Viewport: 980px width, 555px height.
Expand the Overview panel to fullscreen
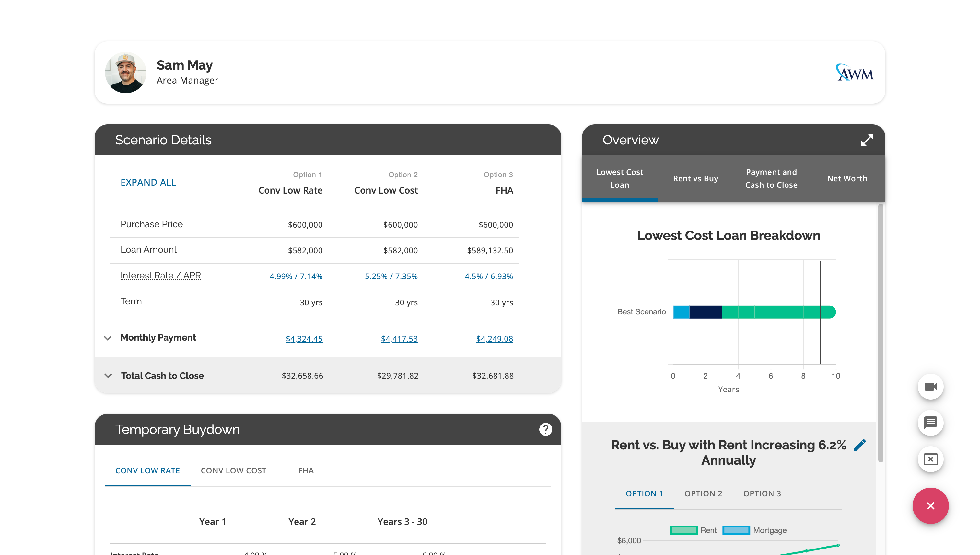(x=866, y=140)
